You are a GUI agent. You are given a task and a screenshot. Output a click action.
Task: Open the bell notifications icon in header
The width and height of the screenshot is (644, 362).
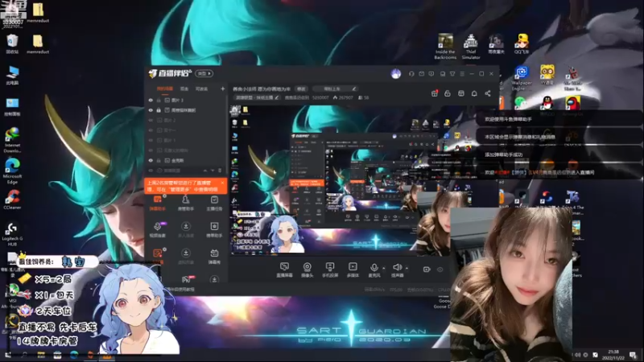pyautogui.click(x=474, y=93)
